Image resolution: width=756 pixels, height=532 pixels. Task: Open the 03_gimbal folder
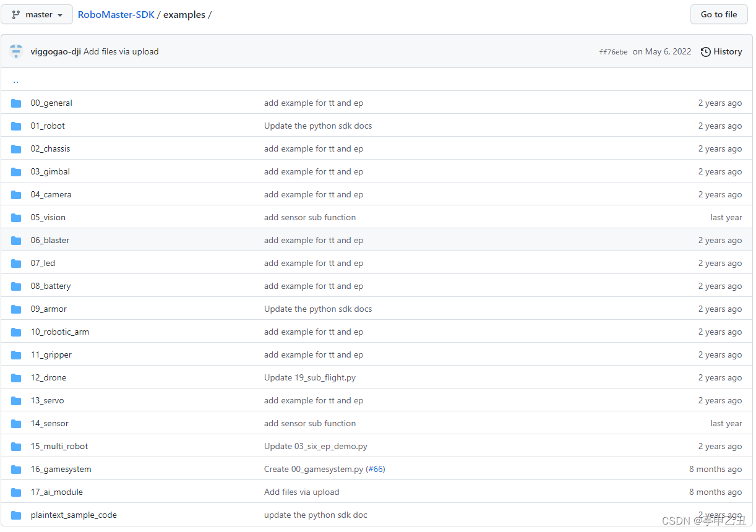click(x=50, y=172)
